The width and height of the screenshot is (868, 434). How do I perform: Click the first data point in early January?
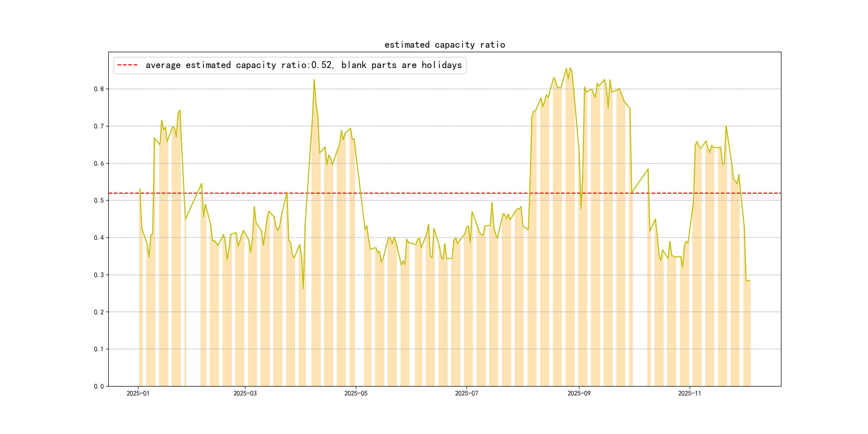click(x=140, y=189)
